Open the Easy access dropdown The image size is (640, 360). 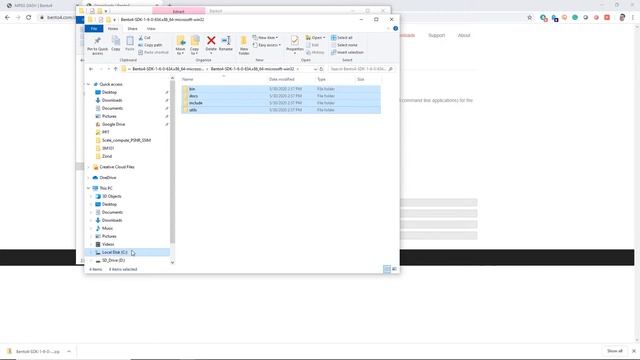(x=267, y=45)
